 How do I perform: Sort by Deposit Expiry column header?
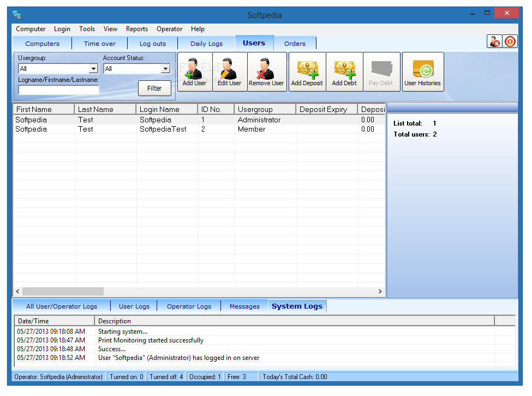click(327, 109)
